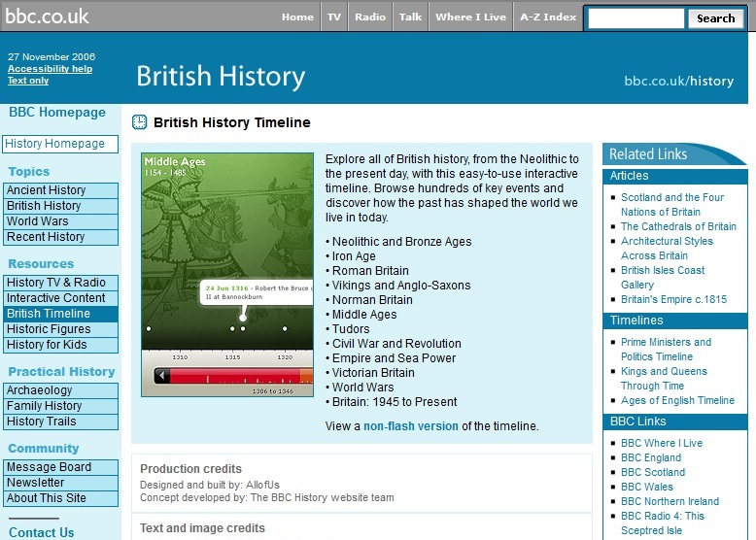The image size is (756, 540).
Task: Open Britain's Empire c.1815 link
Action: 673,300
